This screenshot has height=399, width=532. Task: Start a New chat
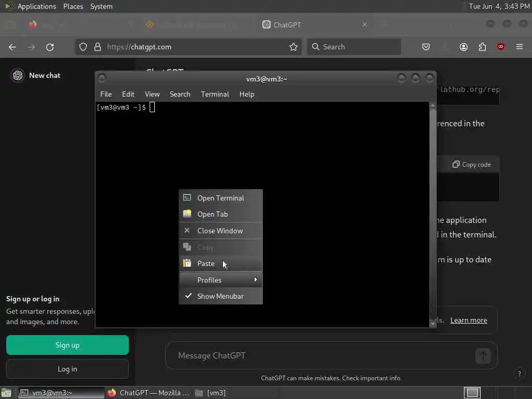[45, 75]
